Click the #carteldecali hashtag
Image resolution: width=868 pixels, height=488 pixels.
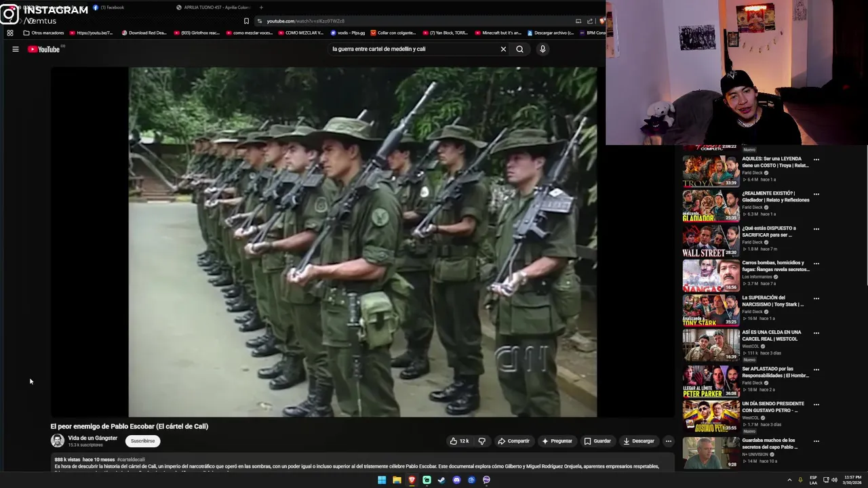[x=131, y=460]
